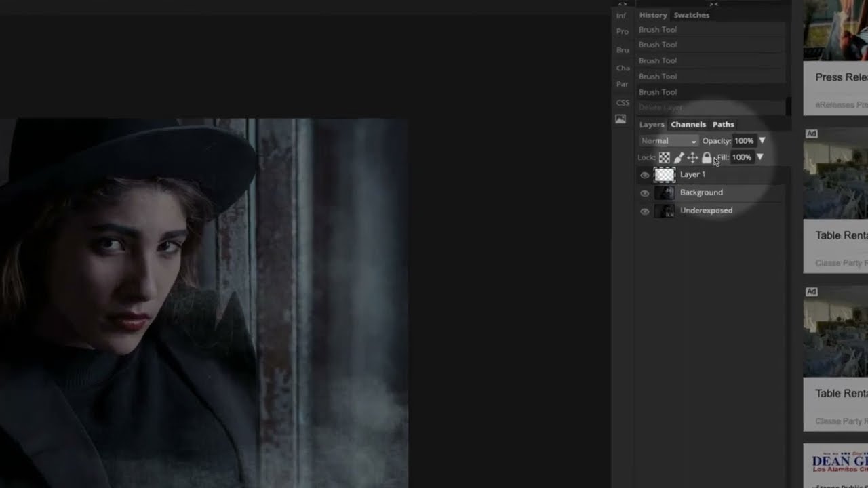This screenshot has width=868, height=488.
Task: Select the Underexposed layer thumbnail
Action: click(665, 211)
